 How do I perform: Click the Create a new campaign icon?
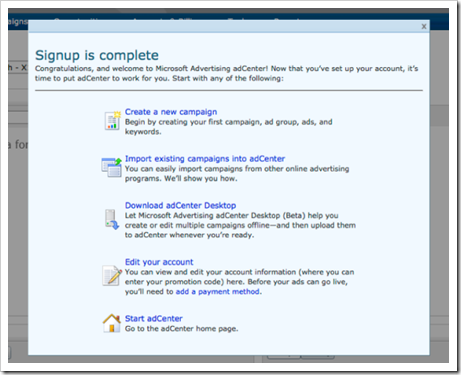[x=112, y=121]
